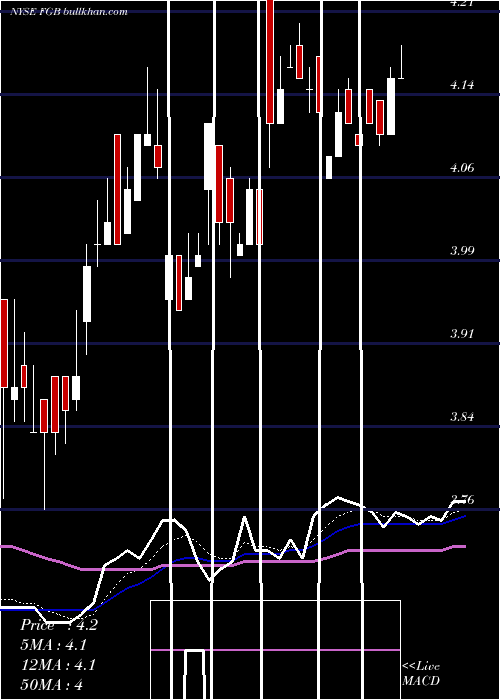Click the 3.91 price axis label
Screen dimensions: 500x700
[462, 333]
